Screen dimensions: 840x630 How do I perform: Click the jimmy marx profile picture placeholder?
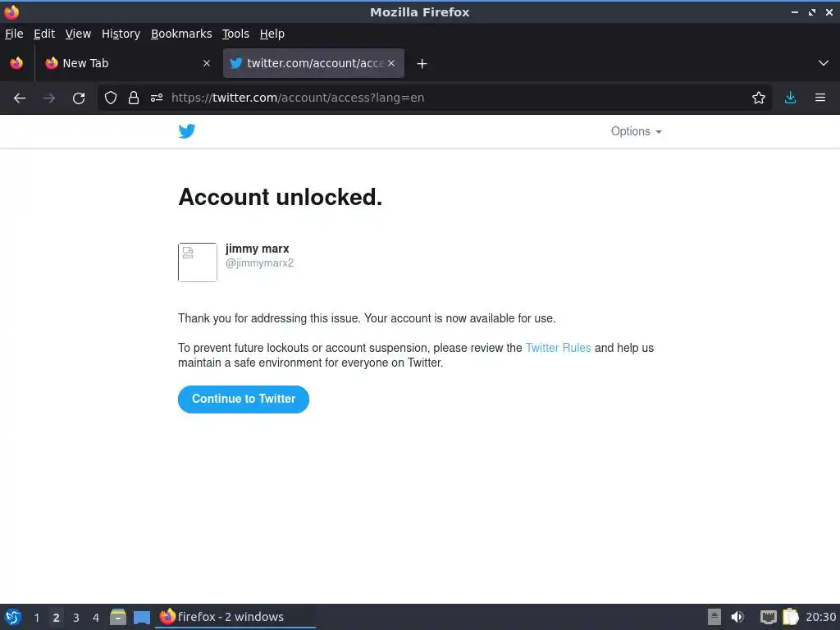click(x=198, y=262)
